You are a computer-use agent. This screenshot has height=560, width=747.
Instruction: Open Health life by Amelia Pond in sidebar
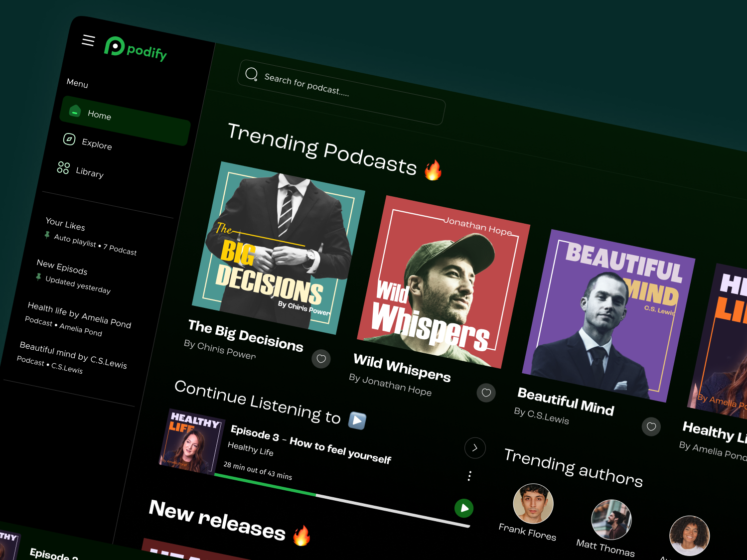(79, 315)
